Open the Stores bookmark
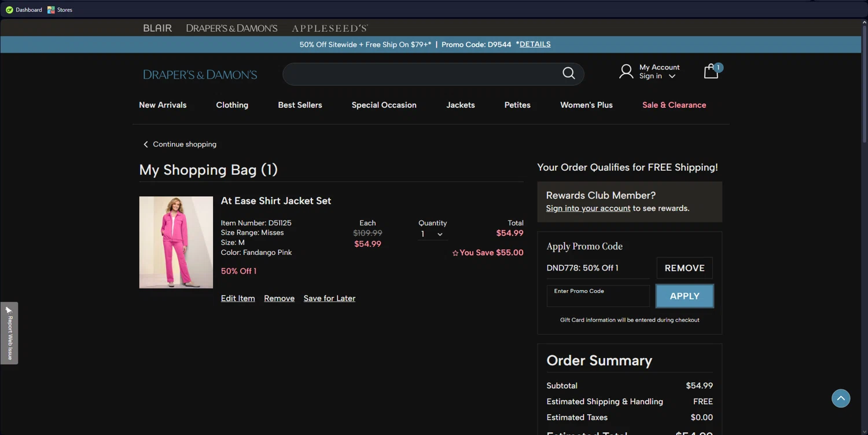This screenshot has width=868, height=435. [x=60, y=10]
